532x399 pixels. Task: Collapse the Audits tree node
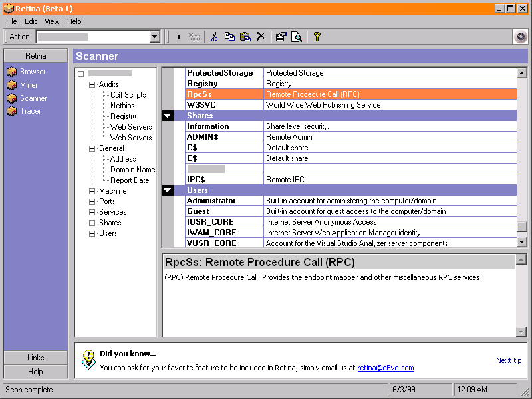click(92, 84)
